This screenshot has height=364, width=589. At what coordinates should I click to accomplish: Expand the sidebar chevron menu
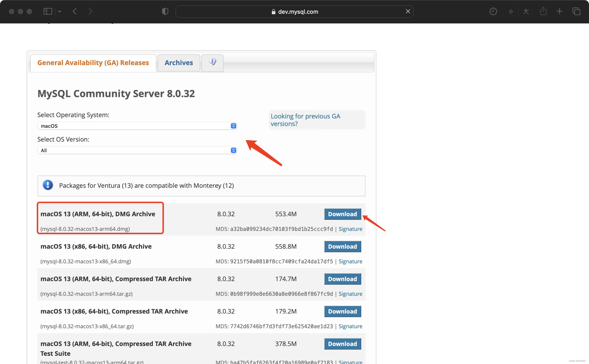(x=60, y=11)
